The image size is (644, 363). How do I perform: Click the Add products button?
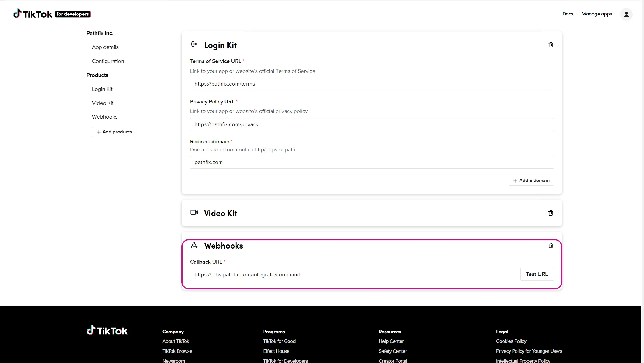click(114, 132)
